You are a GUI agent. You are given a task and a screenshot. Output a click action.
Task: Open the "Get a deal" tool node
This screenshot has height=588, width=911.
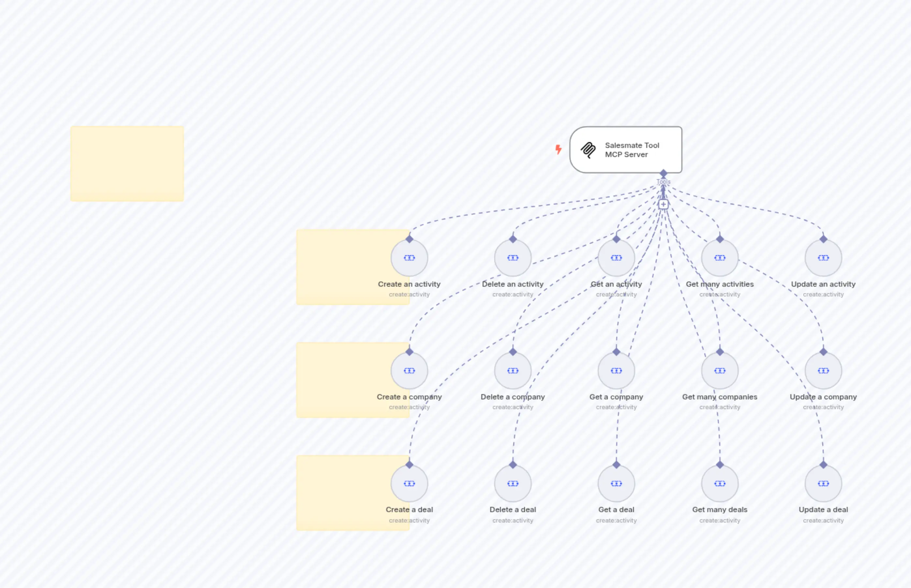tap(616, 483)
